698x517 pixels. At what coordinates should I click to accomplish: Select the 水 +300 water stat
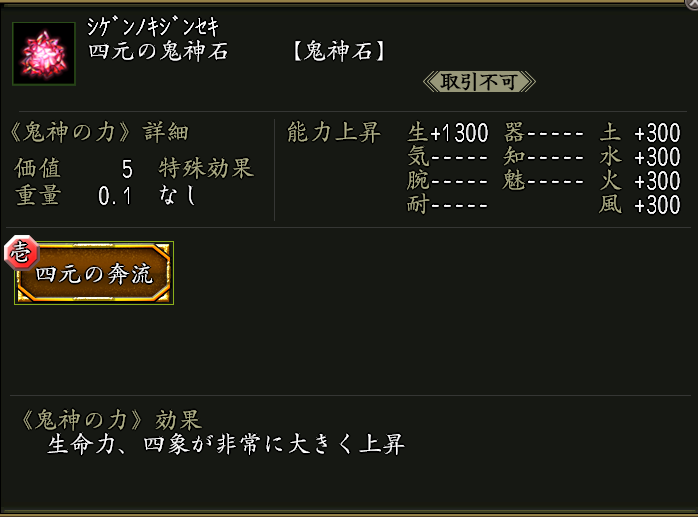coord(640,157)
